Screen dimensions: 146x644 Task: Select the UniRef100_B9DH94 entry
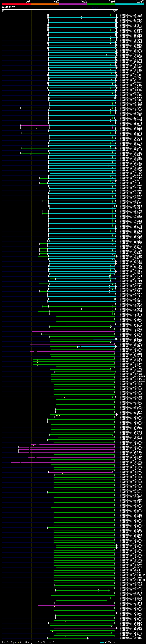pos(131,60)
